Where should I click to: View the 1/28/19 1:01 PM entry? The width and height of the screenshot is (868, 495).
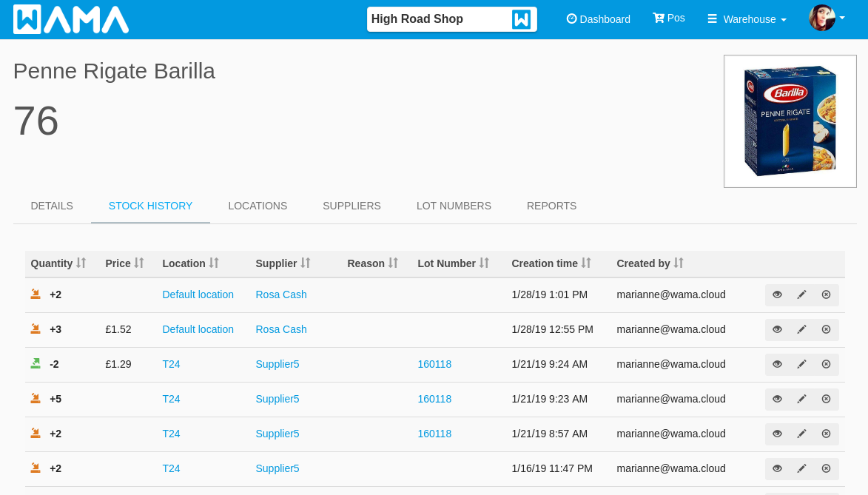[x=777, y=294]
